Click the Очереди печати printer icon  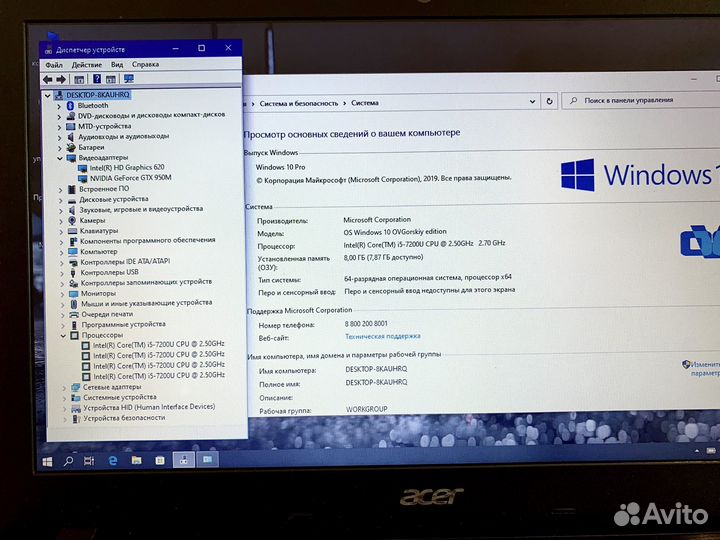[x=74, y=315]
